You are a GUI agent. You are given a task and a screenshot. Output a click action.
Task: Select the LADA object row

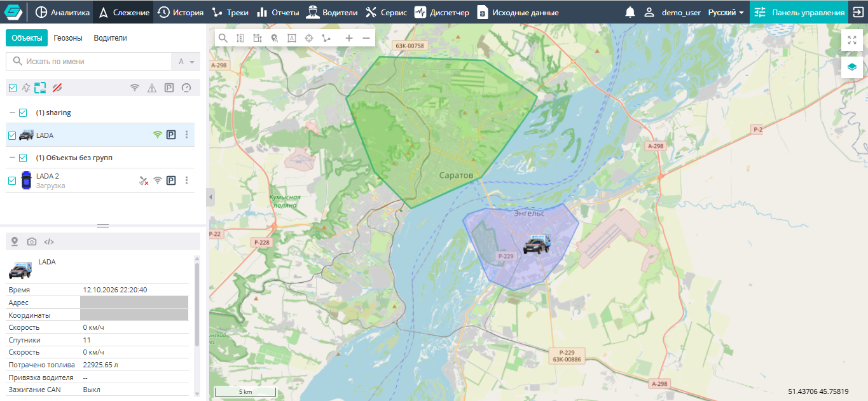[100, 135]
